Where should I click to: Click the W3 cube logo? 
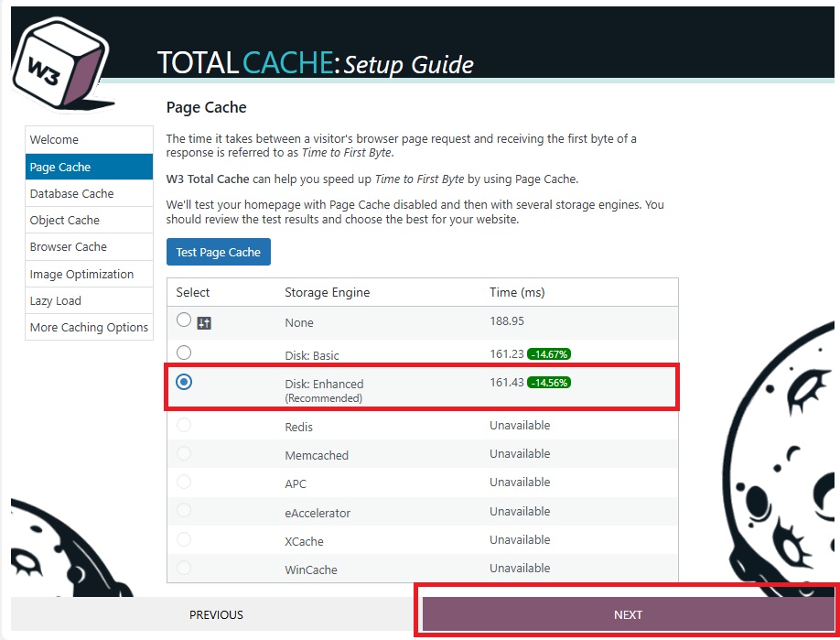click(x=61, y=63)
